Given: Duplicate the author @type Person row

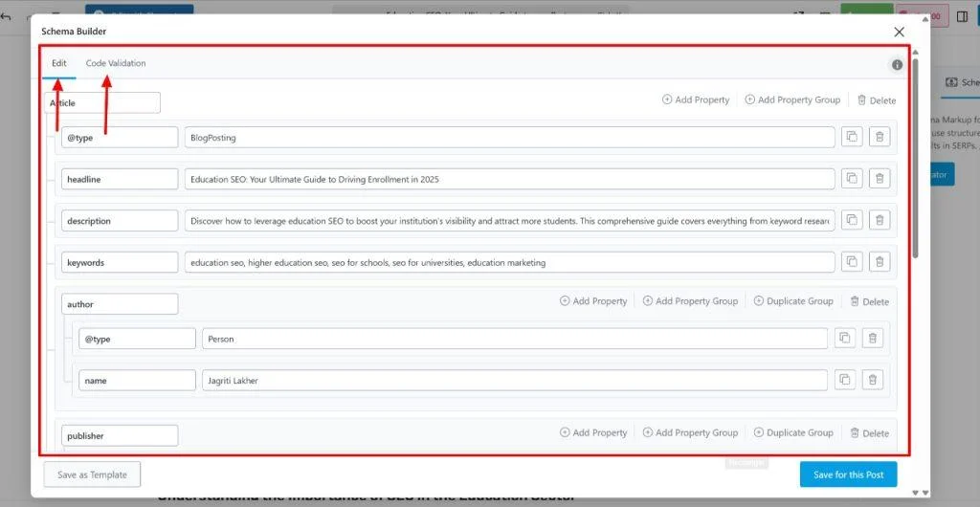Looking at the screenshot, I should coord(843,339).
